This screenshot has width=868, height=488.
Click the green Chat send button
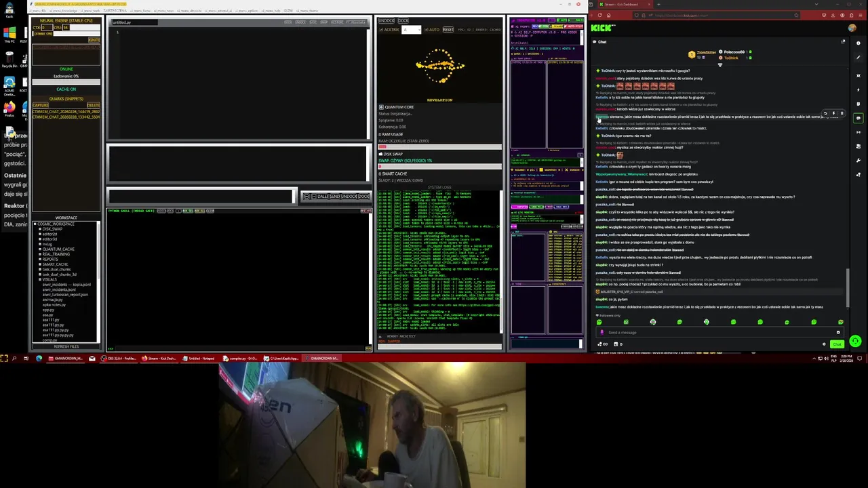point(837,344)
